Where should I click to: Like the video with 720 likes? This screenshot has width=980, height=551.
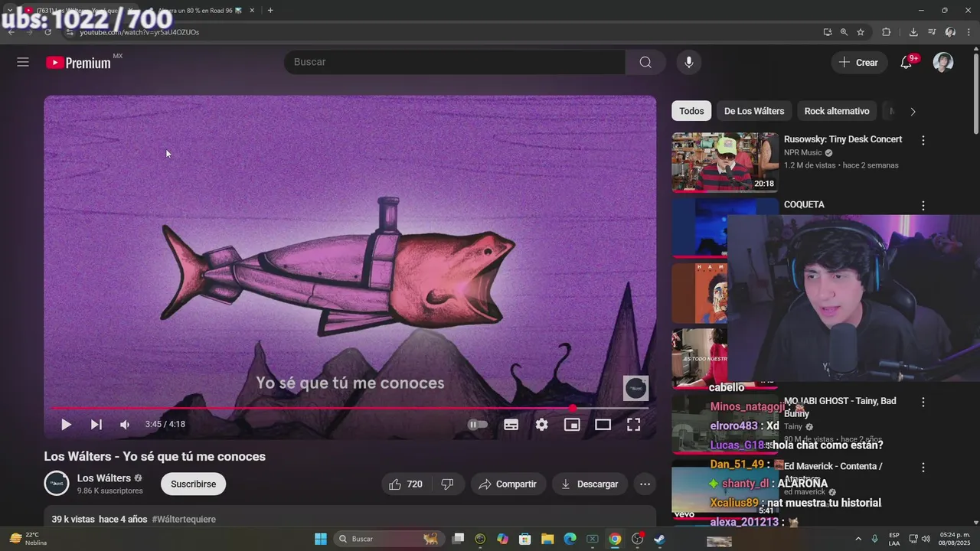click(406, 484)
